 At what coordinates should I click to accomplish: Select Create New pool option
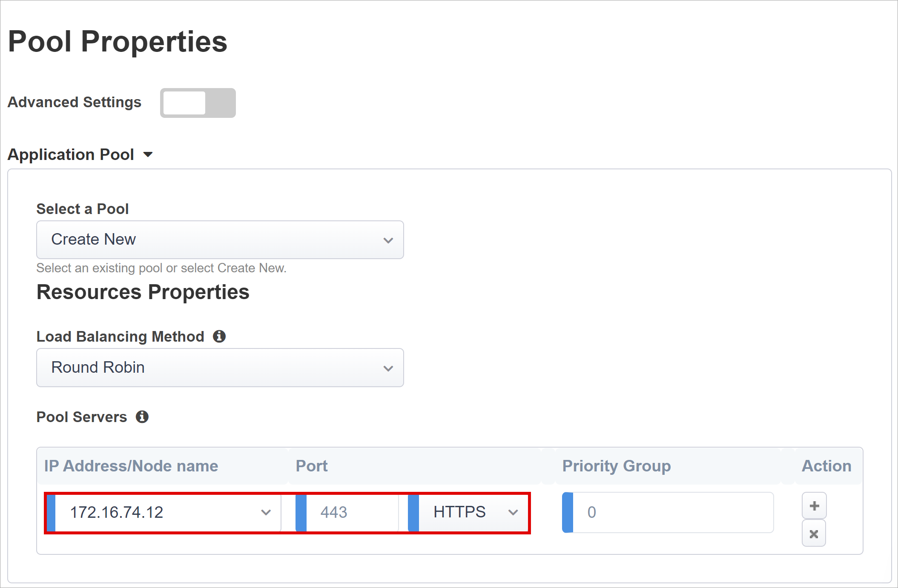pos(220,240)
